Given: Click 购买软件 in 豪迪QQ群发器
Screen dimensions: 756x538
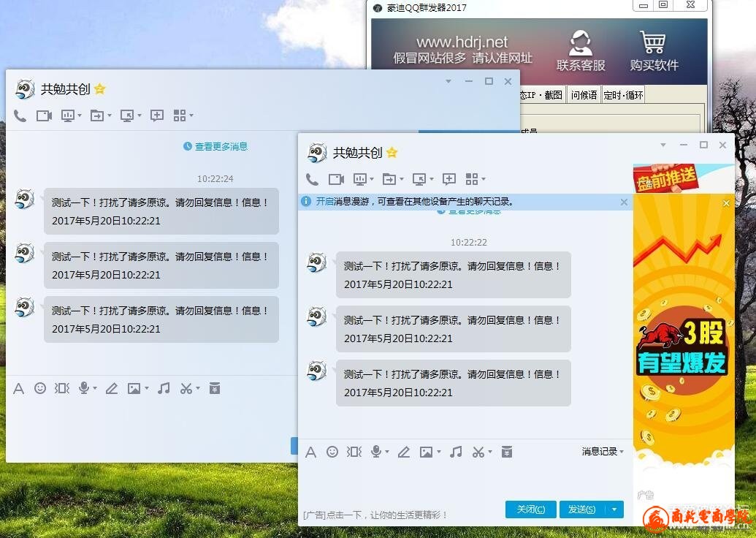Looking at the screenshot, I should (654, 50).
